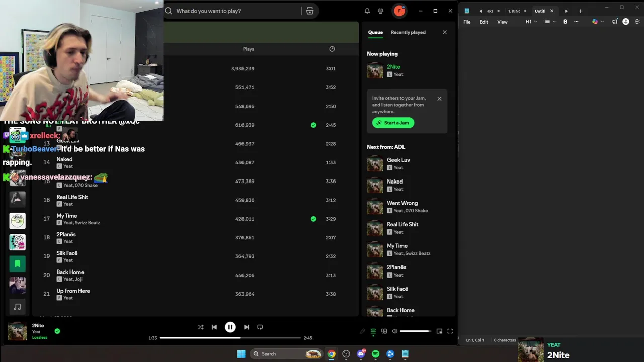
Task: Open the Windows Start menu
Action: [241, 354]
